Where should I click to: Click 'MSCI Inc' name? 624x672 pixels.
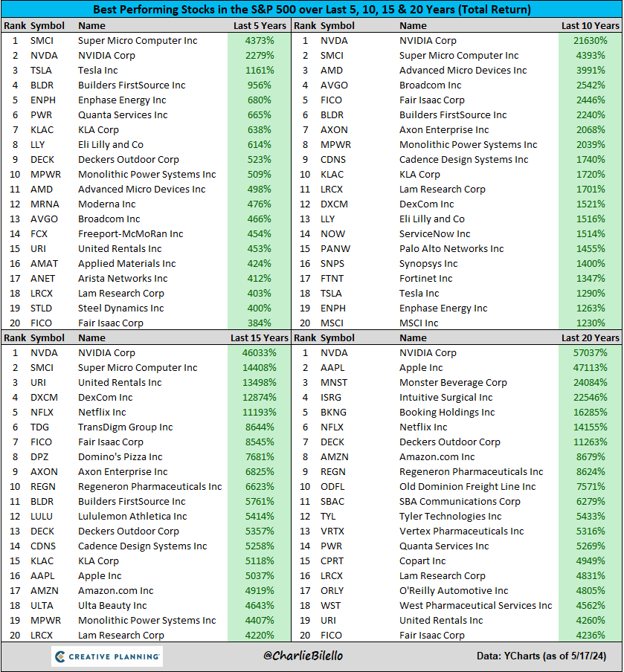click(x=419, y=323)
